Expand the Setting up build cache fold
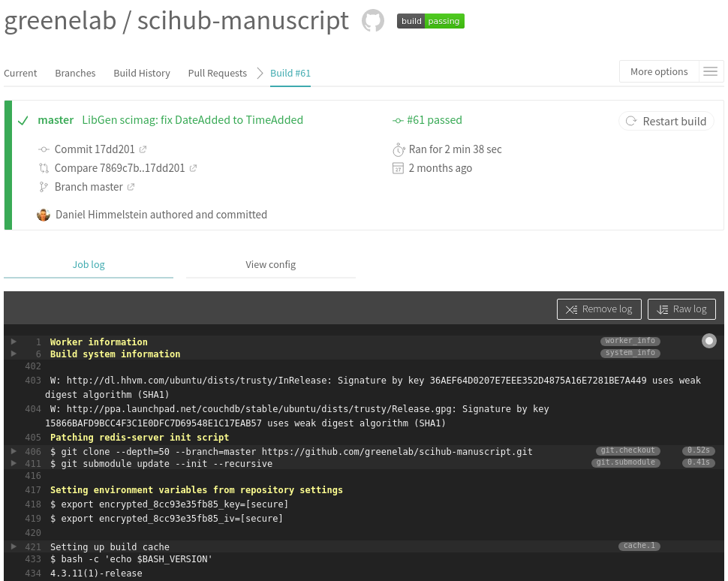728x581 pixels. pos(14,546)
